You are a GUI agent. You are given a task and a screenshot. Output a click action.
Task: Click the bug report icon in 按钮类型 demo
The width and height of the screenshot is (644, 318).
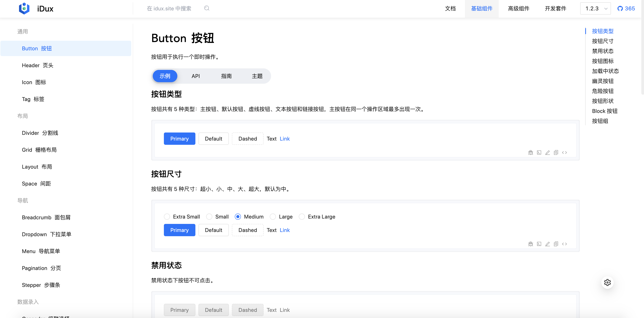530,152
